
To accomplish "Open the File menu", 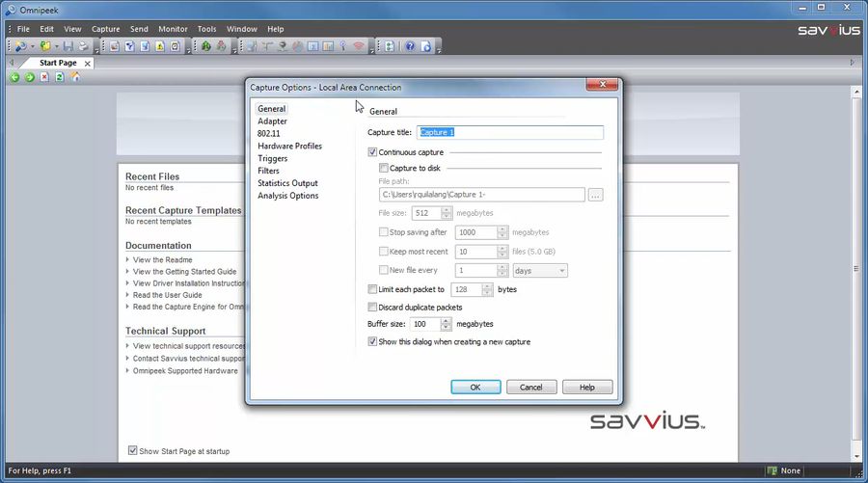I will point(23,29).
